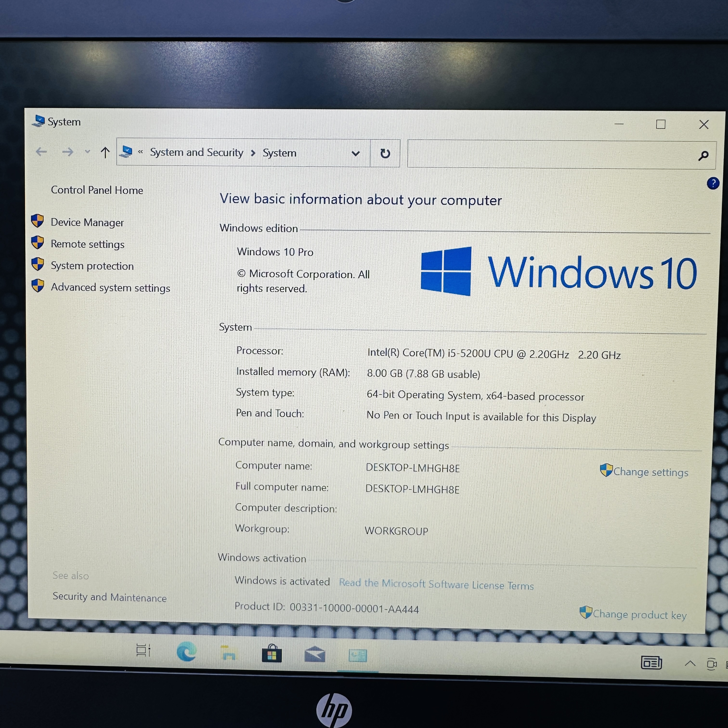Go to Control Panel Home
The height and width of the screenshot is (728, 728).
pos(97,190)
